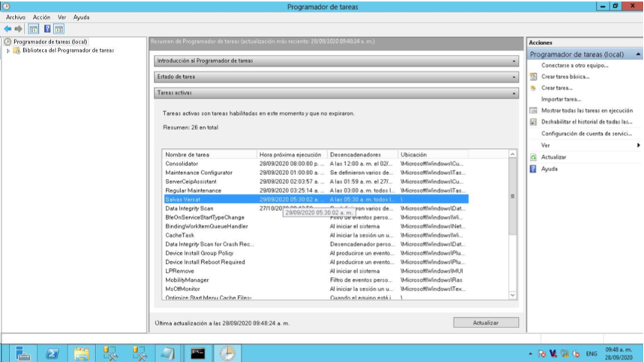Click the task list scrollbar up arrow

tap(513, 154)
